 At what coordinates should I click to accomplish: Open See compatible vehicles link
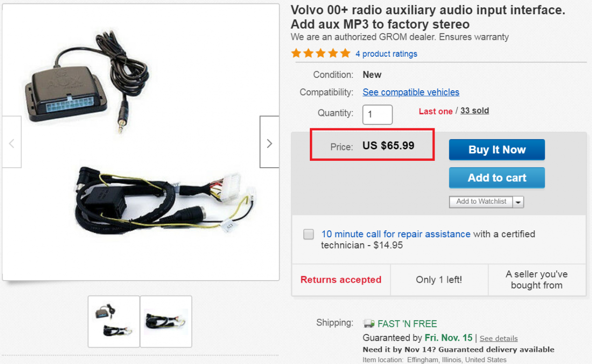pyautogui.click(x=411, y=92)
